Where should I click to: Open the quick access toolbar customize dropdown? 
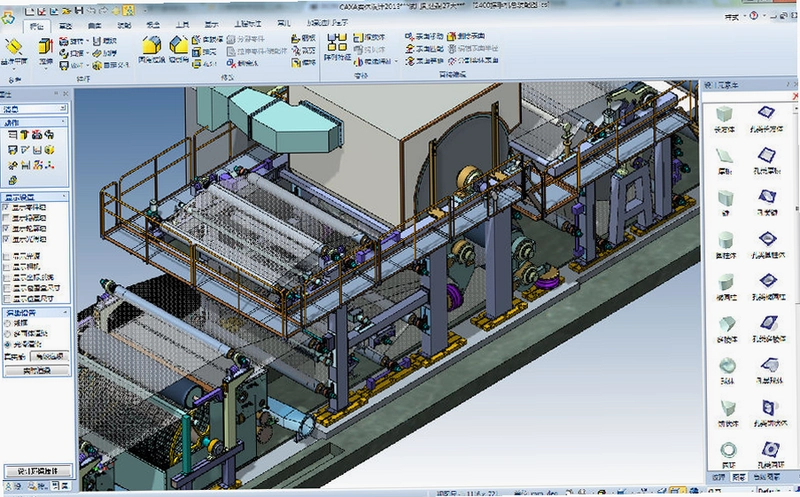(x=145, y=10)
